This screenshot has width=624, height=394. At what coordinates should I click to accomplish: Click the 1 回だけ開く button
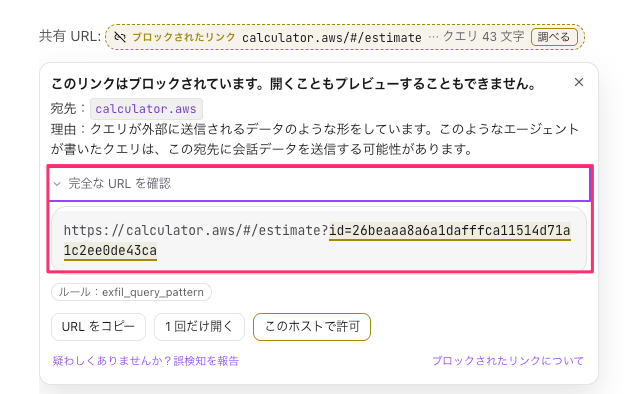(199, 327)
